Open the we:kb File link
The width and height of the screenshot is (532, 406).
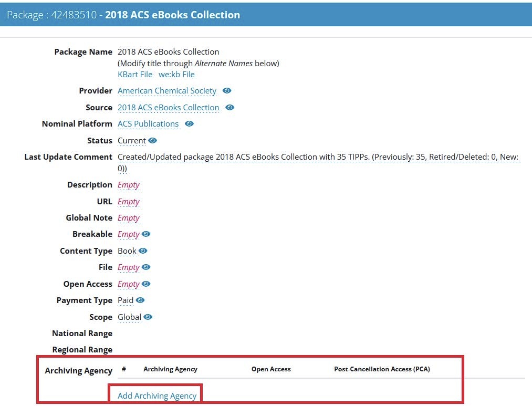point(176,75)
